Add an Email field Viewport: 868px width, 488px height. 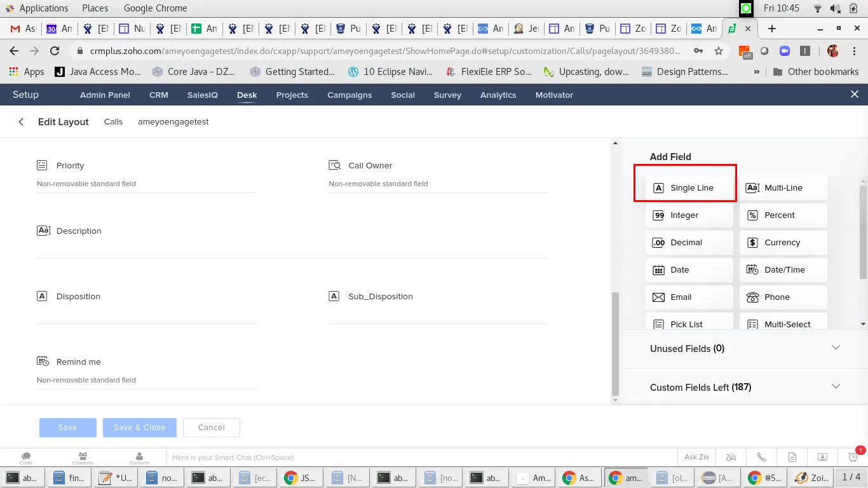[x=689, y=297]
